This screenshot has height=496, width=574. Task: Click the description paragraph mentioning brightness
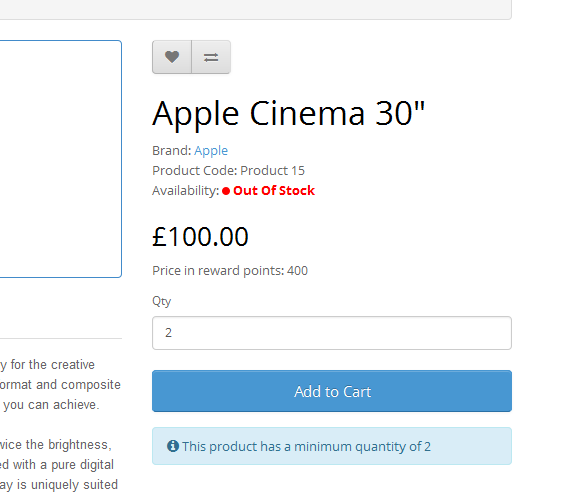pyautogui.click(x=59, y=465)
